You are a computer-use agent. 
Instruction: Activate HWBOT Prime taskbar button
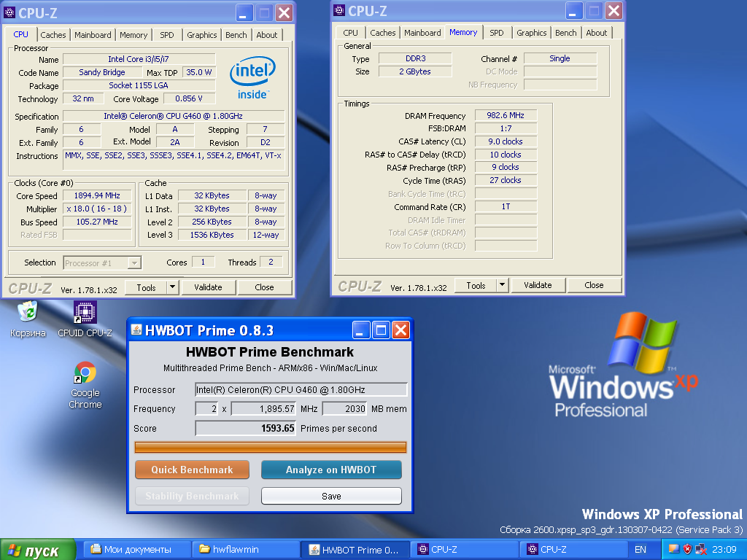tap(355, 550)
